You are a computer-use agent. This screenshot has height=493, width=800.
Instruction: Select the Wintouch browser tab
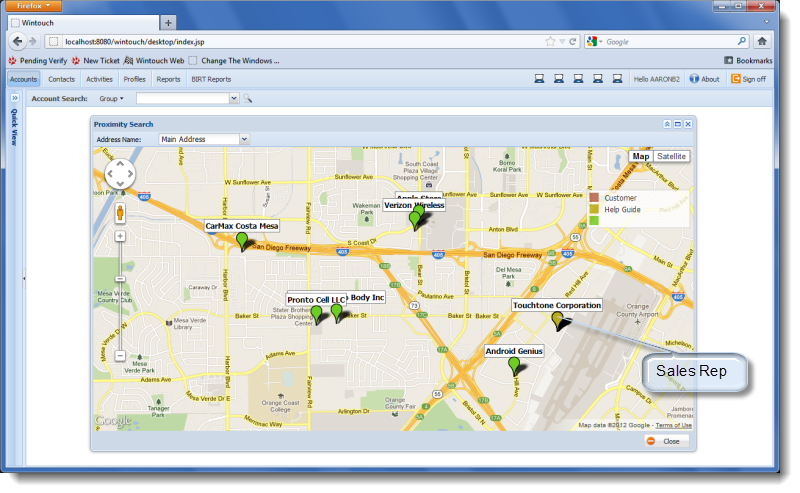click(84, 22)
